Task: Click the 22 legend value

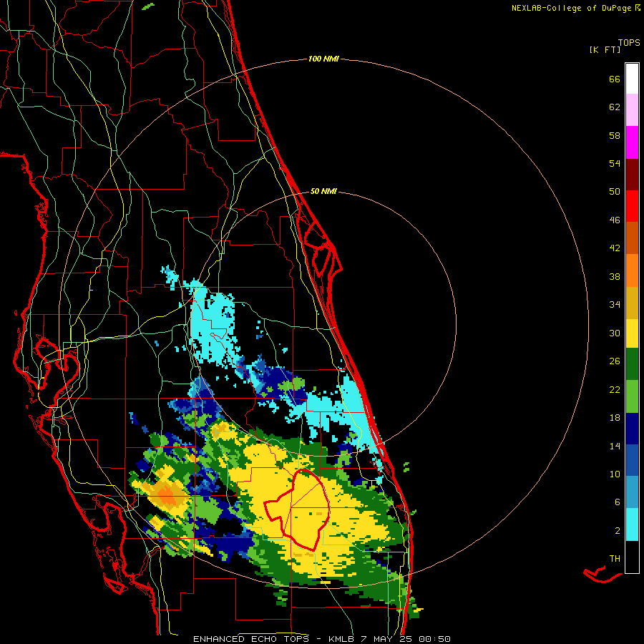Action: tap(615, 390)
